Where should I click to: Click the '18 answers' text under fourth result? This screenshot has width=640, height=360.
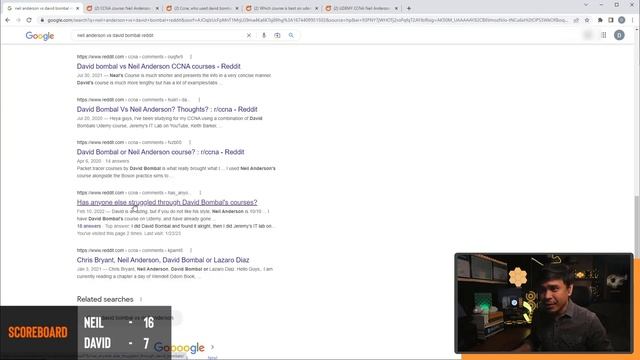tap(89, 226)
